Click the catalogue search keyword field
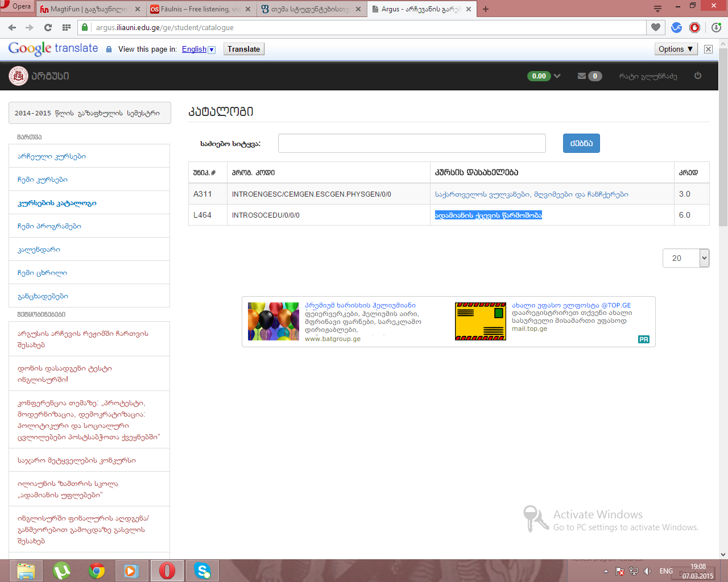Screen dimensions: 728x582 tap(412, 143)
